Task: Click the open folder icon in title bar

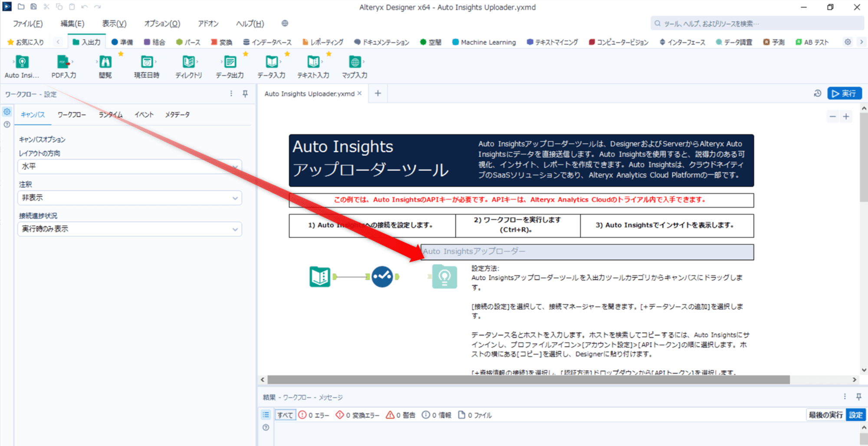Action: 21,7
